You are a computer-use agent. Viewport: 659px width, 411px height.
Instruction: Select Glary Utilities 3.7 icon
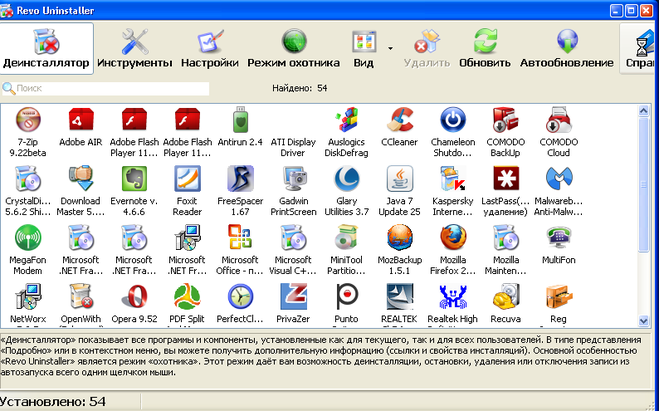pos(347,180)
